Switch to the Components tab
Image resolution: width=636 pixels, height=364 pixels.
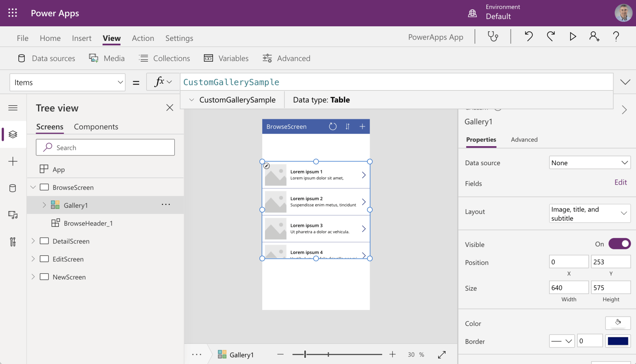96,127
